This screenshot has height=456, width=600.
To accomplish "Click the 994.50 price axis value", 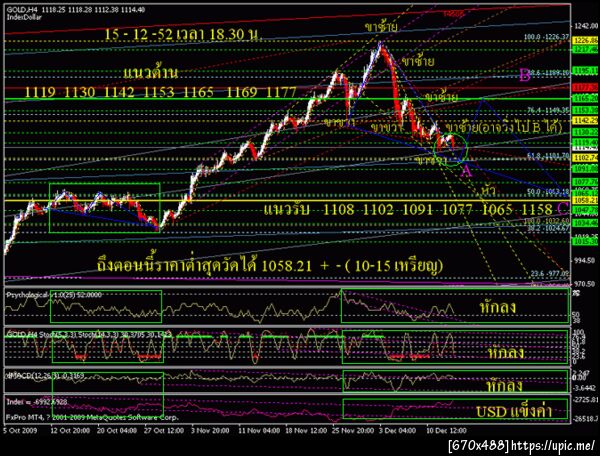I will (x=585, y=261).
